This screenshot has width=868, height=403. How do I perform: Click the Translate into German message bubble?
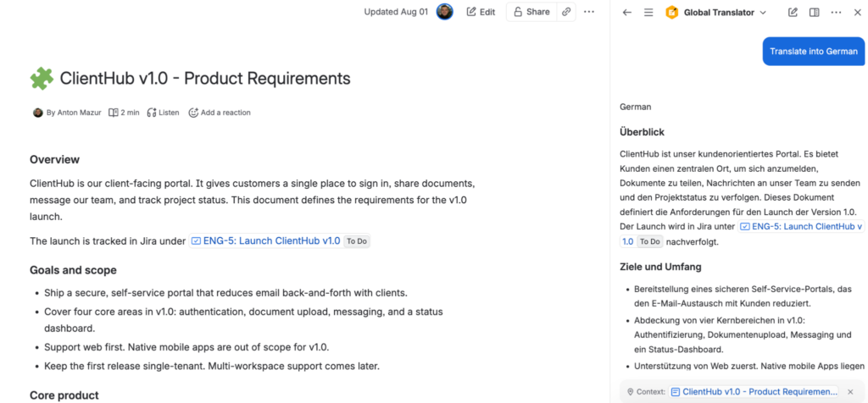point(813,52)
